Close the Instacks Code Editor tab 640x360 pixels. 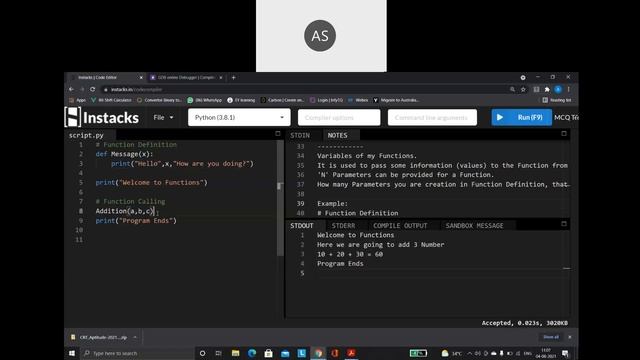(141, 78)
